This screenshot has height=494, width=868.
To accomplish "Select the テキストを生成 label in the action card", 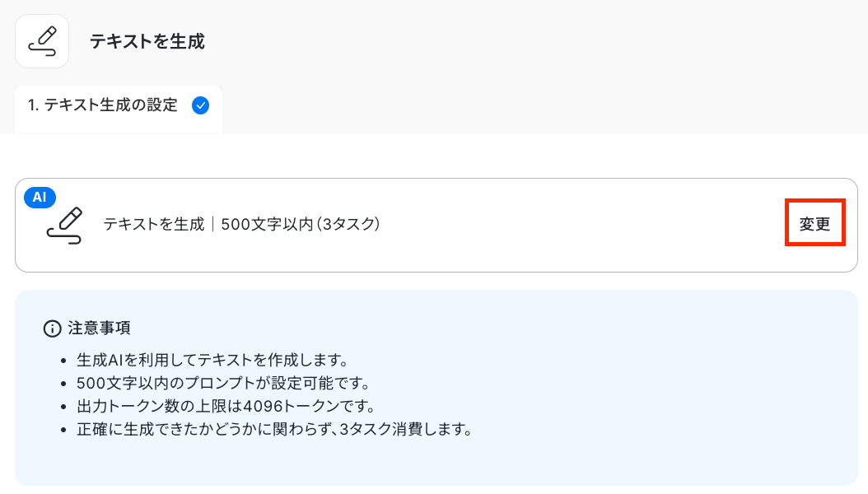I will point(153,225).
